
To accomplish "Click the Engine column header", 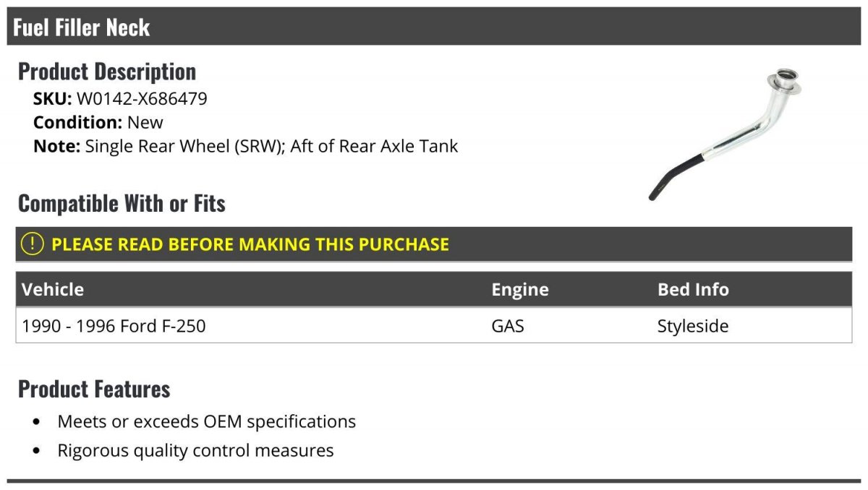I will (x=519, y=290).
